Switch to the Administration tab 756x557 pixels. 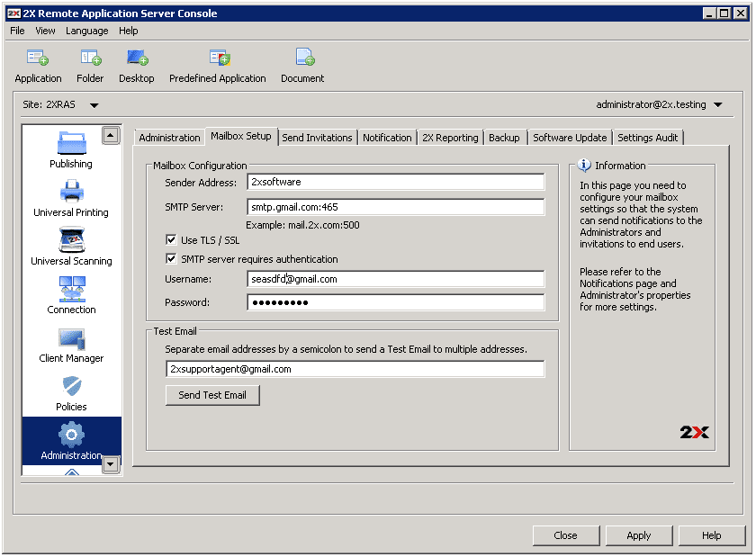click(x=170, y=138)
